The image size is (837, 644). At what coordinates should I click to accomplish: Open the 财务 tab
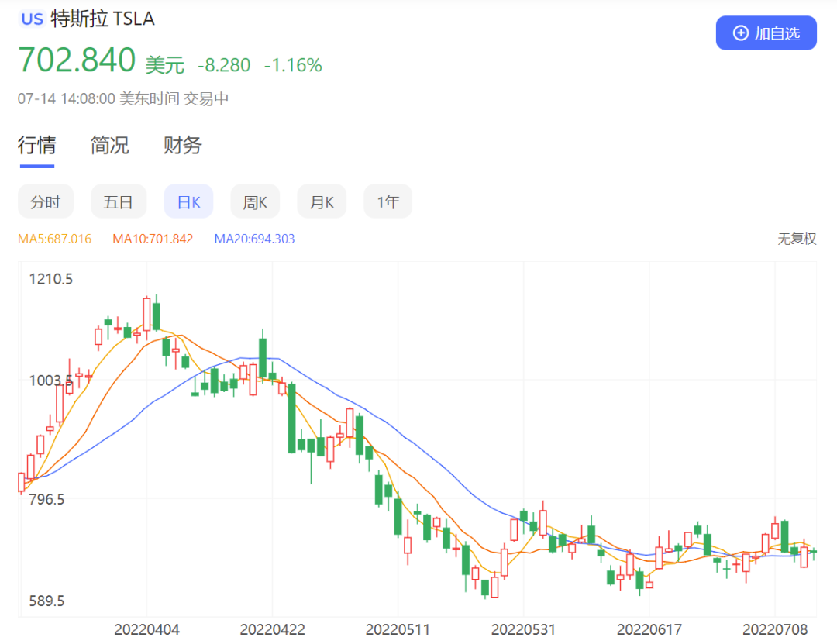tap(182, 145)
